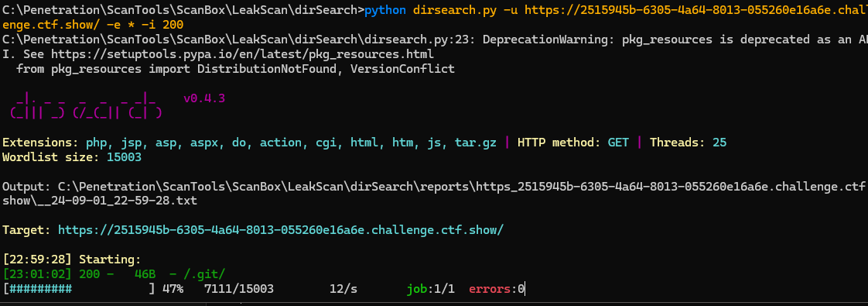
Task: Click the setuptools pkg_resources documentation URL
Action: coord(242,54)
